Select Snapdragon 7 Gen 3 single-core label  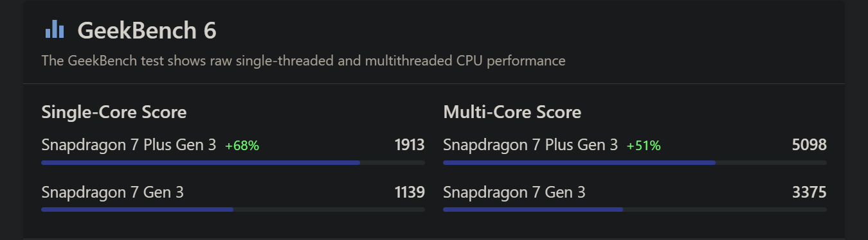click(x=113, y=192)
